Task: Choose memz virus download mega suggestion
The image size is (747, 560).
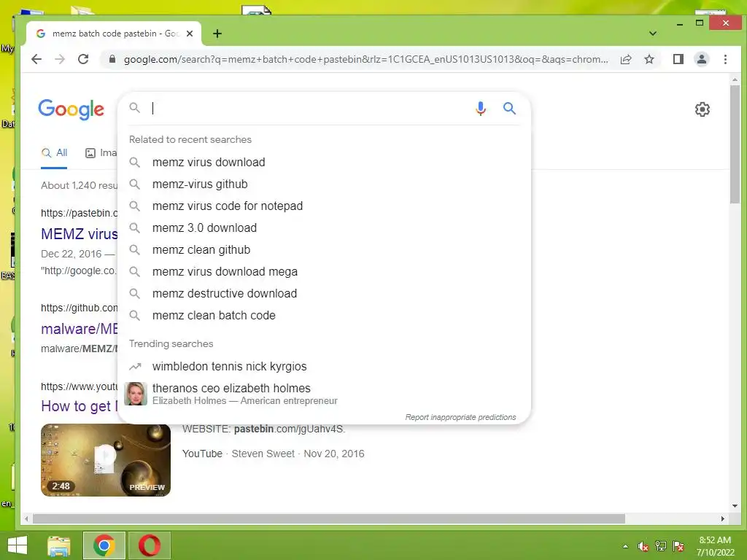Action: click(324, 272)
